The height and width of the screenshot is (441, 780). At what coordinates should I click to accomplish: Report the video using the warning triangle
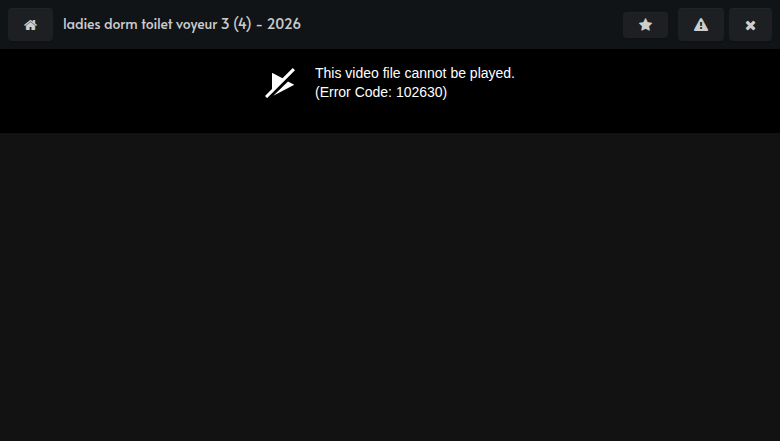[x=700, y=25]
